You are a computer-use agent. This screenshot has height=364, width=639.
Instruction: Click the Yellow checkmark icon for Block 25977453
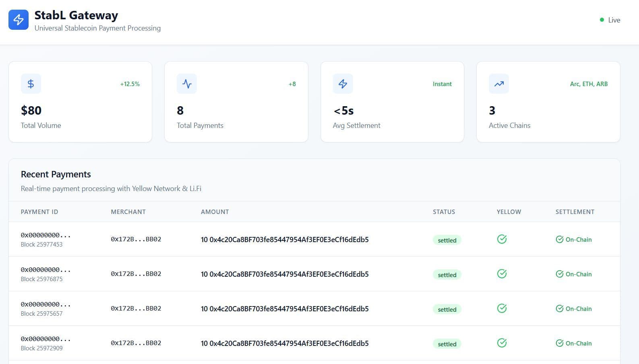(x=502, y=239)
